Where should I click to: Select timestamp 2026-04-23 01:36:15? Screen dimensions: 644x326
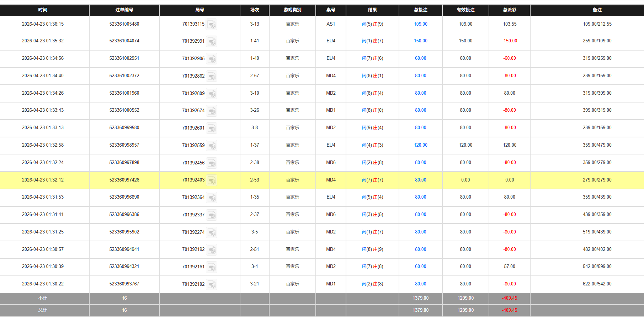[x=43, y=24]
